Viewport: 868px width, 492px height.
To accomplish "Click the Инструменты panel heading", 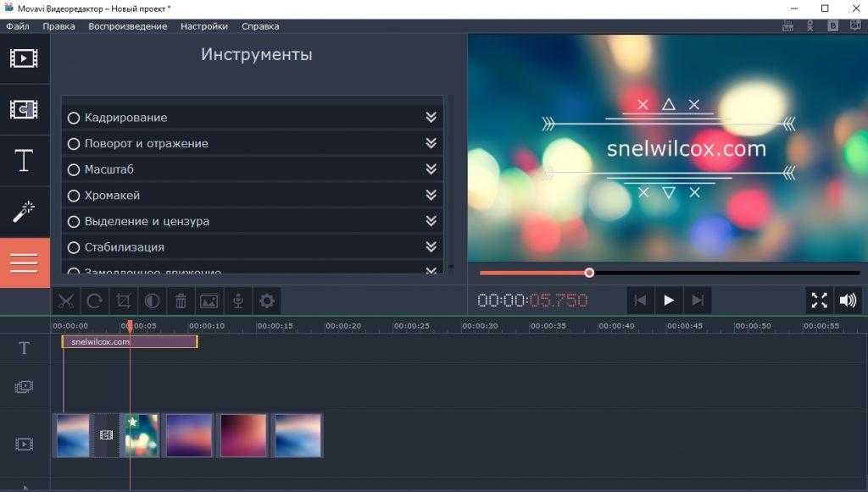I will click(256, 54).
